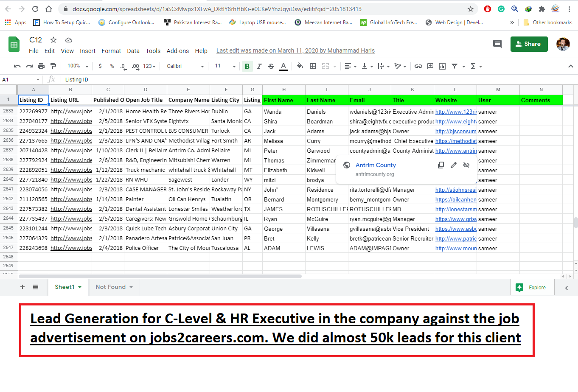Print the spreadsheet using the printer icon
The image size is (578, 392).
click(41, 66)
